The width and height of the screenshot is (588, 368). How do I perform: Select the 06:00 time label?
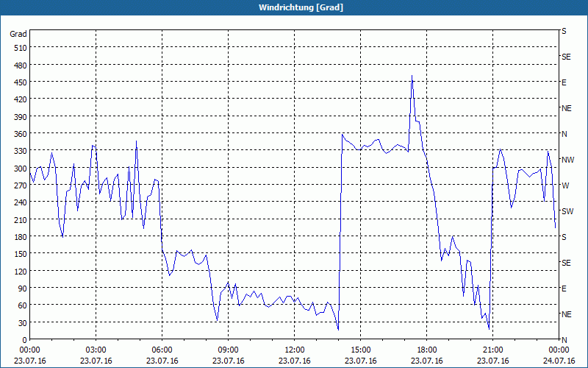162,350
